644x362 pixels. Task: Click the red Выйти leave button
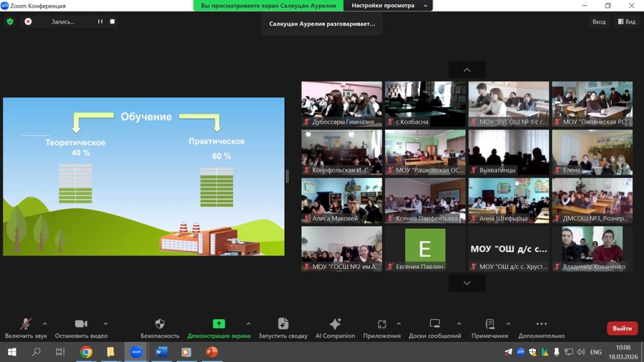click(x=621, y=328)
